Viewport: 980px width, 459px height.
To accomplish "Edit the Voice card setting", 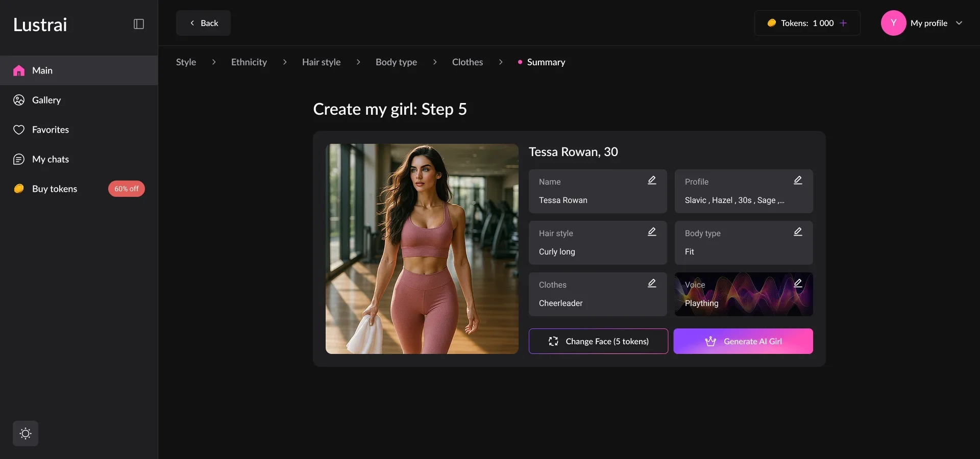I will (x=798, y=284).
